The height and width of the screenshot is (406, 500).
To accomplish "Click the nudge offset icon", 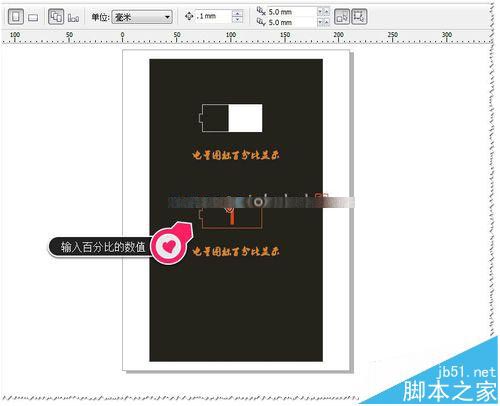I will (x=189, y=16).
